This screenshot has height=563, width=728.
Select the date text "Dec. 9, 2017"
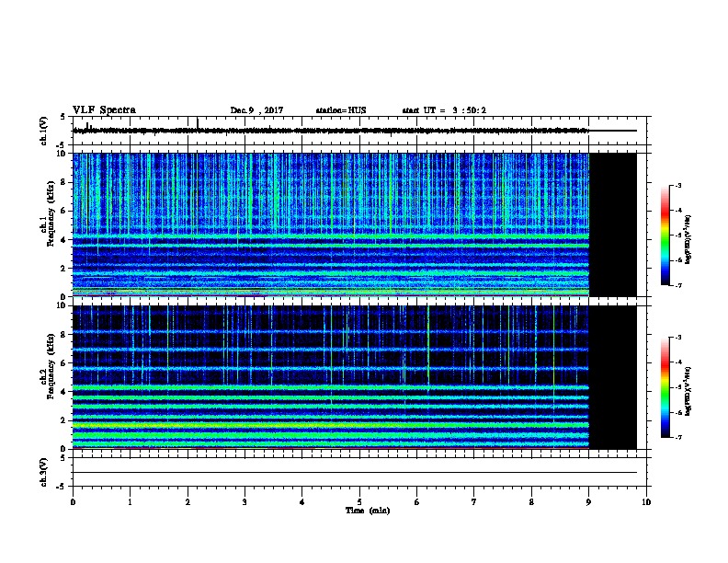tap(256, 110)
